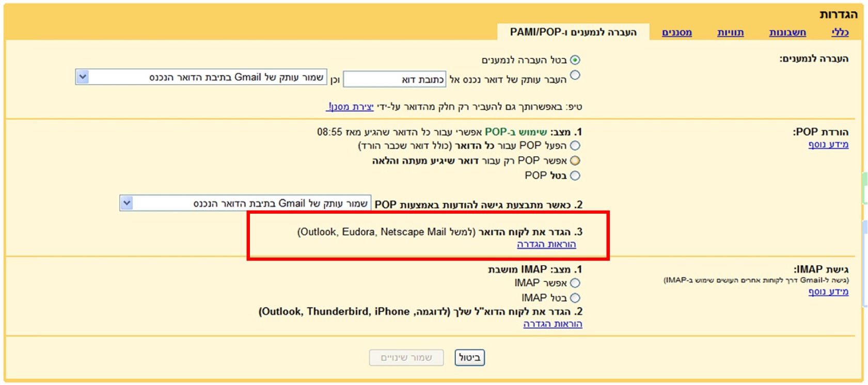Follow the יצירת מסנן! (create filter) link
The image size is (868, 385).
tap(350, 107)
